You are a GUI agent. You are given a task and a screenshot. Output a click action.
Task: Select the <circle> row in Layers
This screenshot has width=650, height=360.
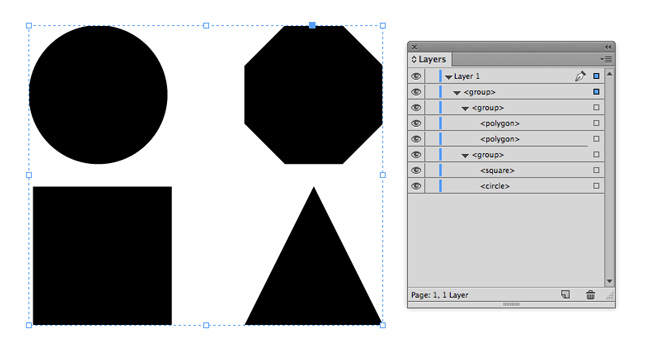[506, 186]
